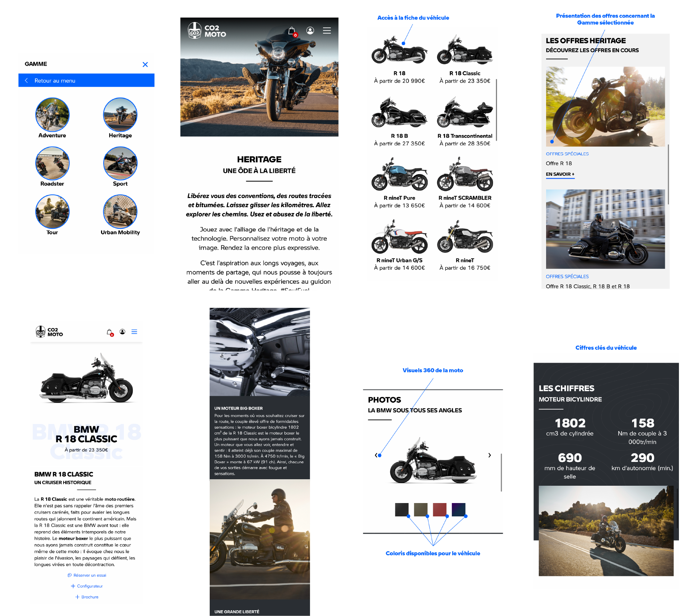
Task: Open the R 18 Classic, R 18 B offer image
Action: click(x=605, y=229)
